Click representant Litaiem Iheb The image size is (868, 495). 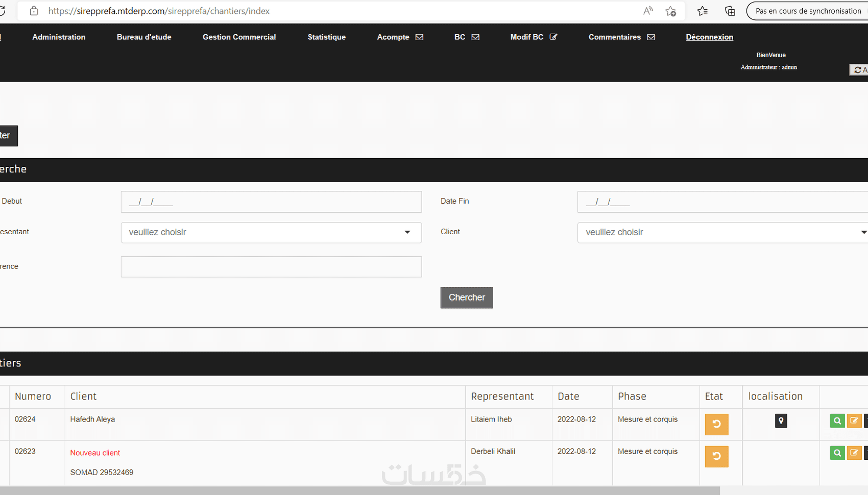click(491, 419)
